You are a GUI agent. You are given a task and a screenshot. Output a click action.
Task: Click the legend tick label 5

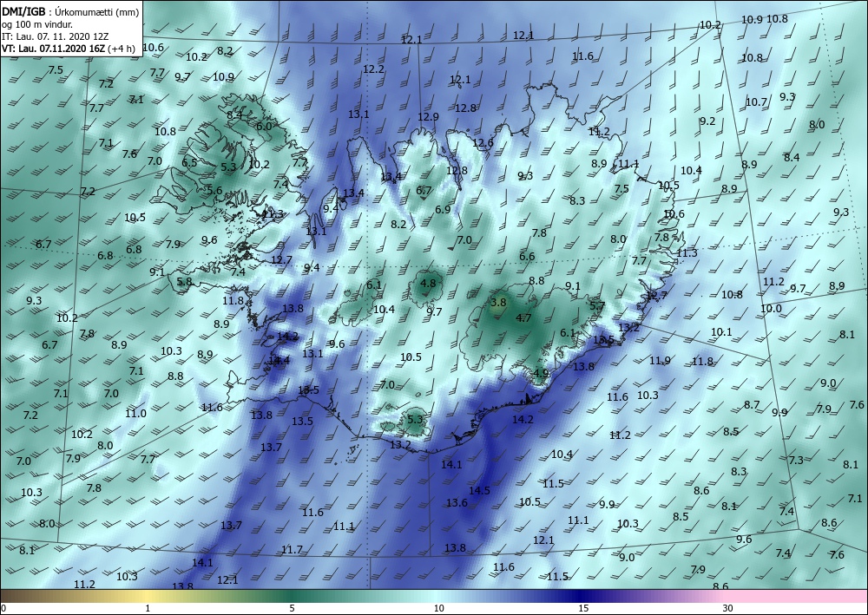pos(292,608)
